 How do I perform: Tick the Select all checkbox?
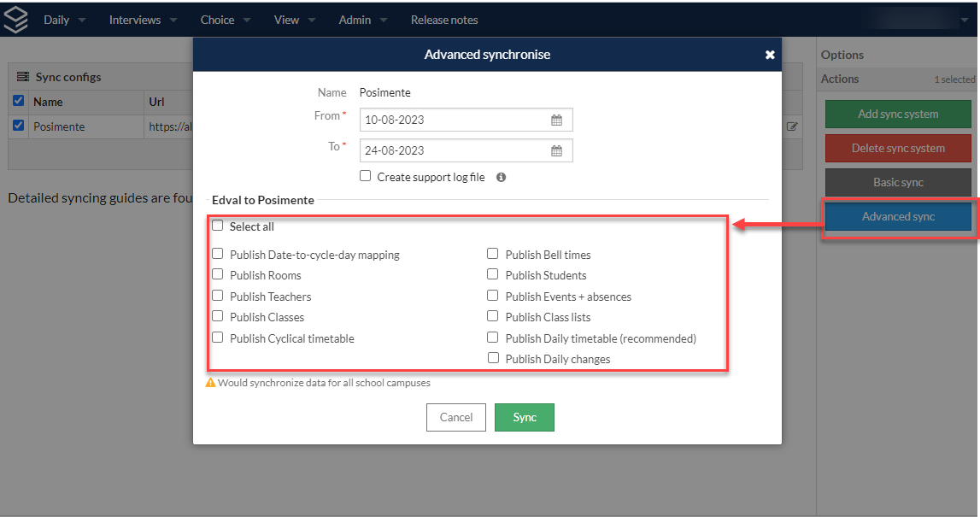coord(218,226)
